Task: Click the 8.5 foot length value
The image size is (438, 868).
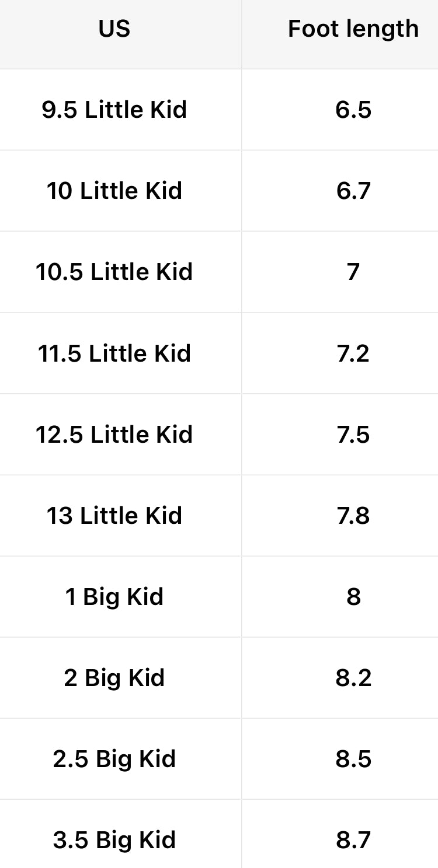Action: (x=353, y=758)
